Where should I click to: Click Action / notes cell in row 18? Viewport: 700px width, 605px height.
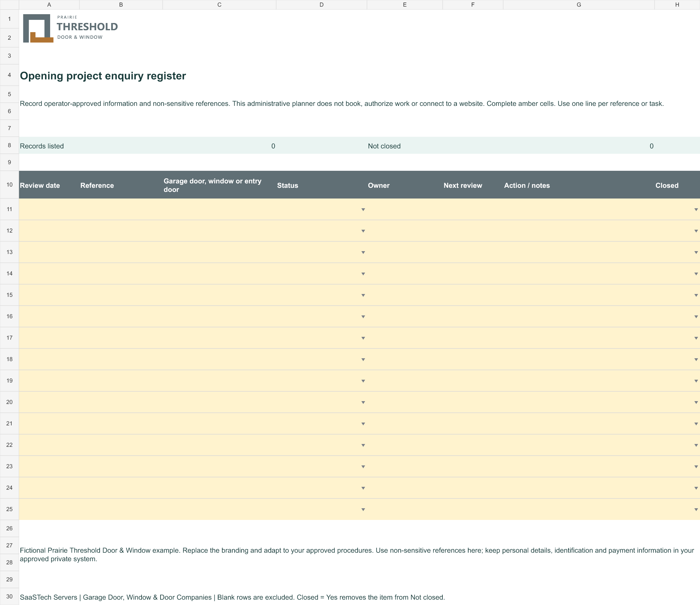click(579, 359)
